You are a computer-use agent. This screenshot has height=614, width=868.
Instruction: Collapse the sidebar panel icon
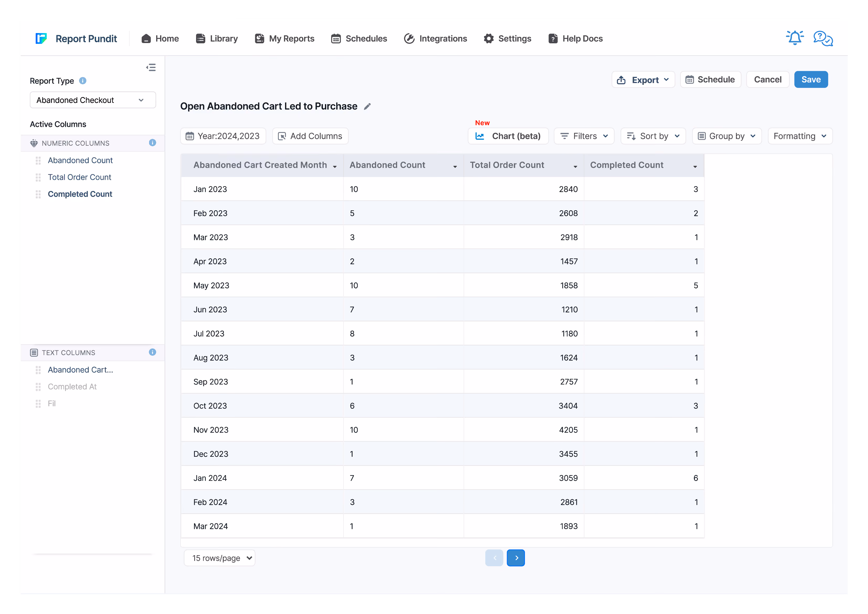tap(151, 68)
